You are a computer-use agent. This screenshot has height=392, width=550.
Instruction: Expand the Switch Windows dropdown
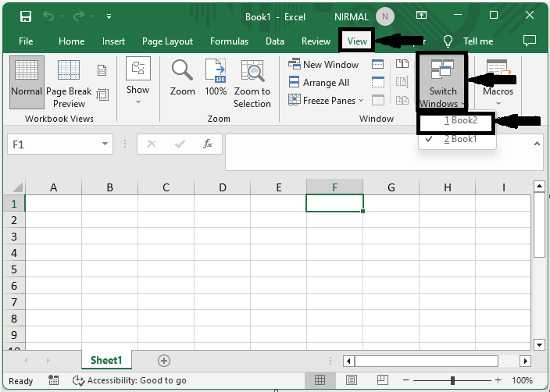tap(442, 81)
